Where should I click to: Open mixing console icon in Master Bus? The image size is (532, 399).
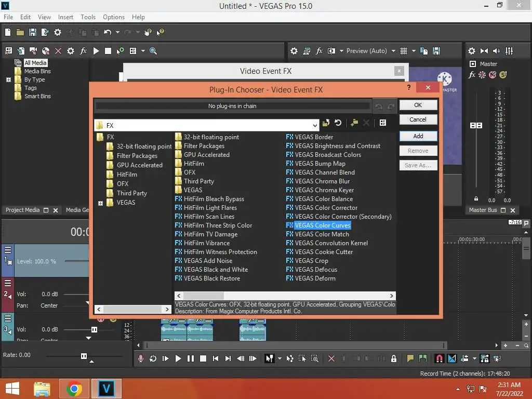(509, 51)
